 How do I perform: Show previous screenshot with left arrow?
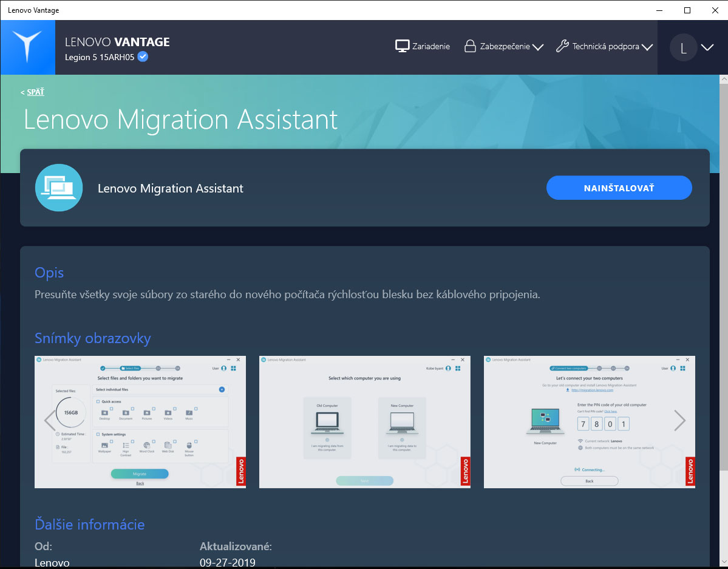click(49, 421)
